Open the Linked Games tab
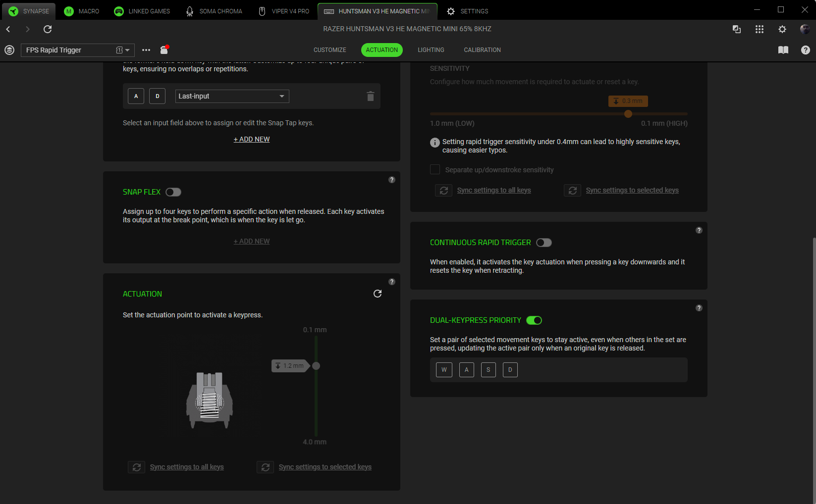 [142, 11]
